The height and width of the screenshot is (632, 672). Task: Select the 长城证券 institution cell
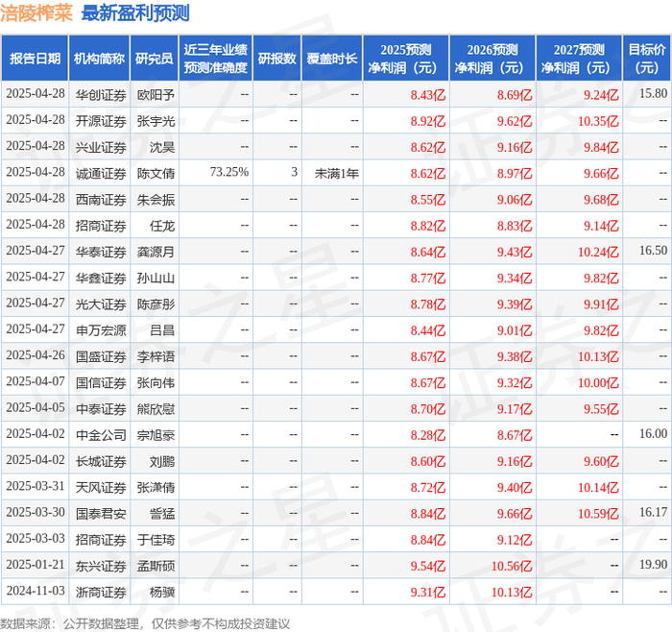[x=101, y=461]
